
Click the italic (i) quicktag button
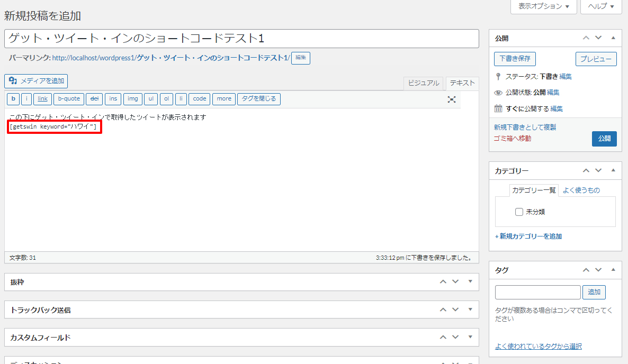coord(26,99)
